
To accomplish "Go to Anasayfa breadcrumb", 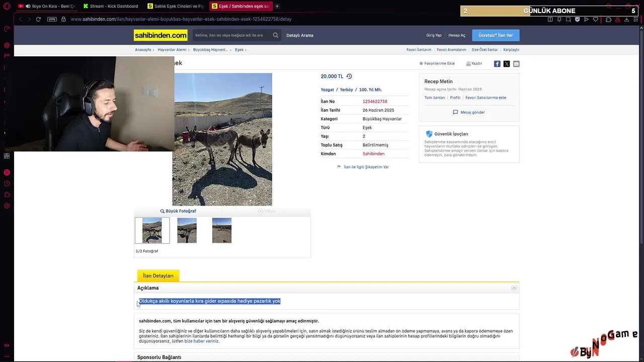I will pyautogui.click(x=143, y=50).
